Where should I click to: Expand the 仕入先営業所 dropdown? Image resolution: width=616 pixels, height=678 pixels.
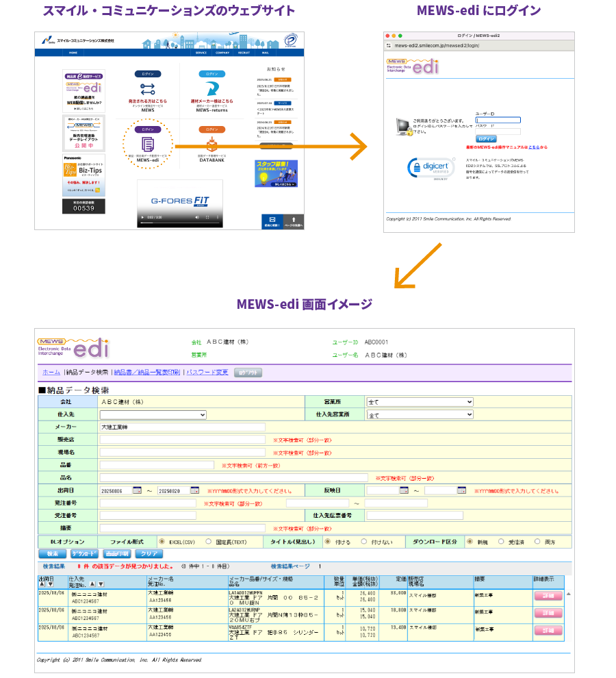[x=420, y=414]
